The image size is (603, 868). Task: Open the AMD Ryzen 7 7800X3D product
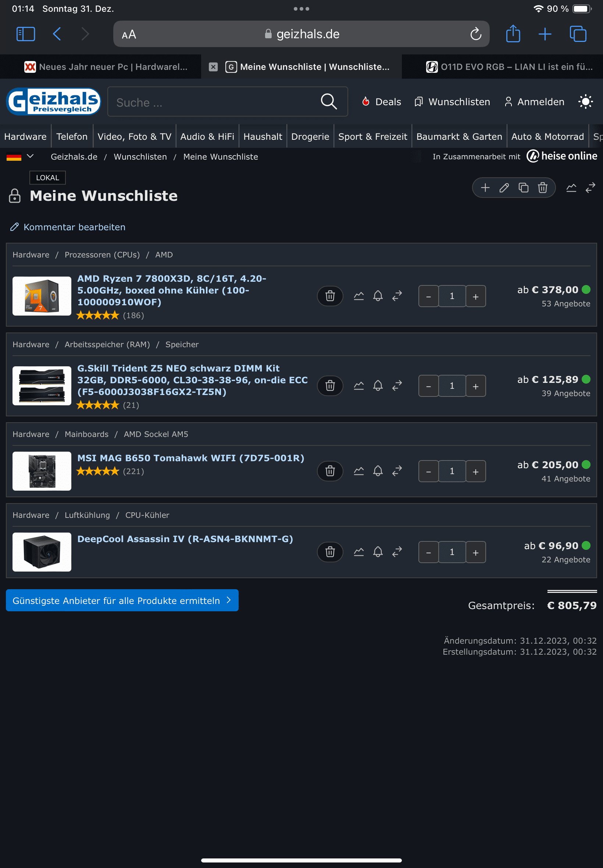click(172, 290)
